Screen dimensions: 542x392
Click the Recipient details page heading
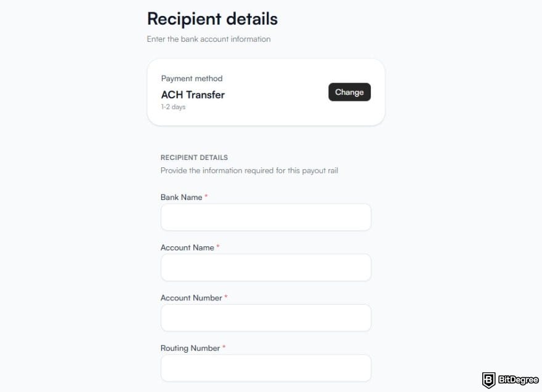(211, 19)
